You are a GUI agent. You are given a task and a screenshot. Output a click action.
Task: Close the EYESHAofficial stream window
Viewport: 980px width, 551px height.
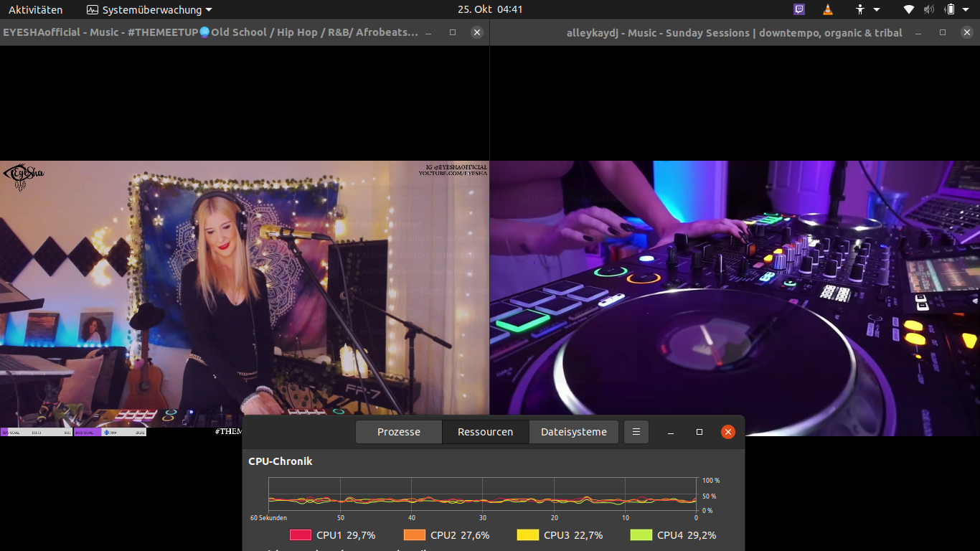(477, 32)
